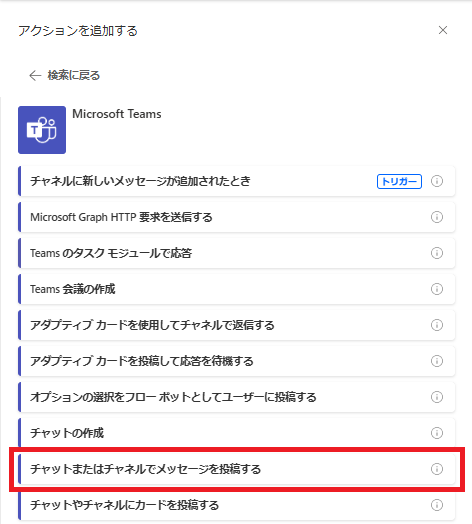
Task: Show info icon for Microsoft Graph HTTP 要求を送信する
Action: click(437, 217)
